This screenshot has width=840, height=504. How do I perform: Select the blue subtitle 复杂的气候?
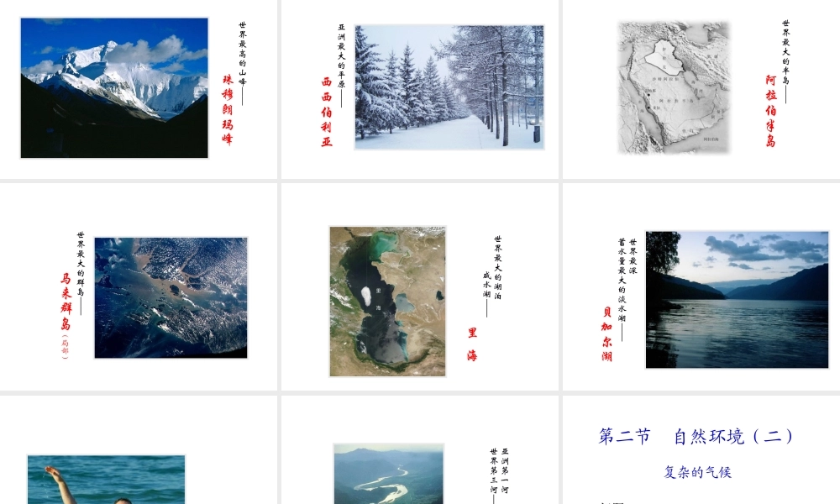coord(697,472)
